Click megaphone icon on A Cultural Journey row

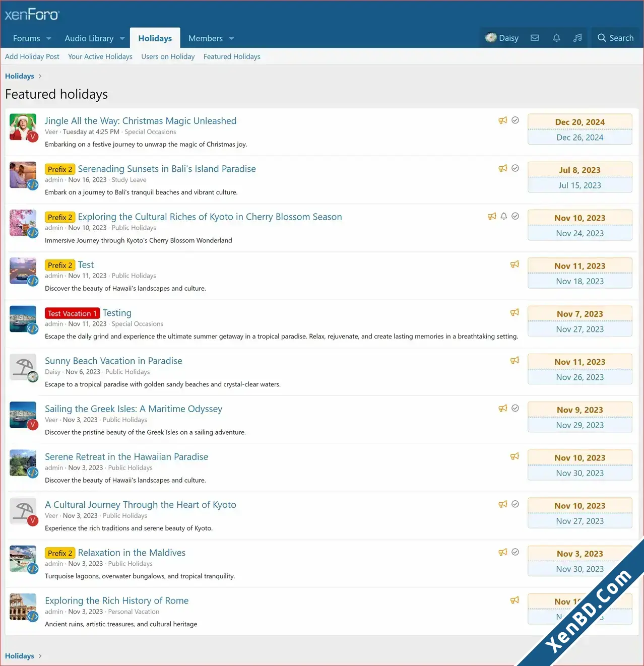click(503, 504)
